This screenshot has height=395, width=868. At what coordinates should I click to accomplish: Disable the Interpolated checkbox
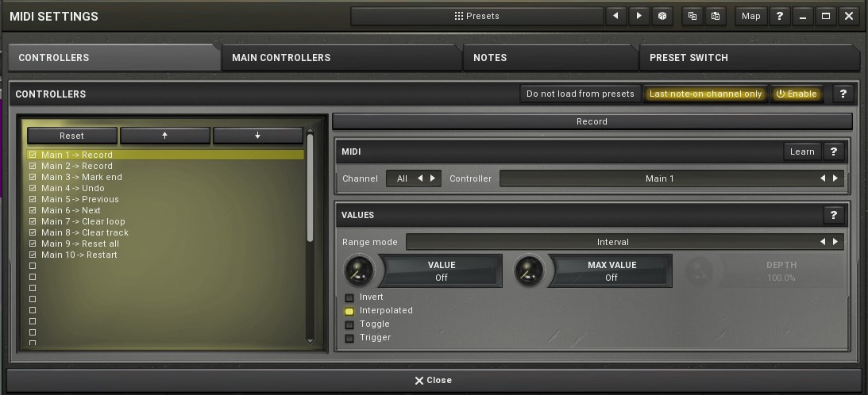click(x=349, y=311)
